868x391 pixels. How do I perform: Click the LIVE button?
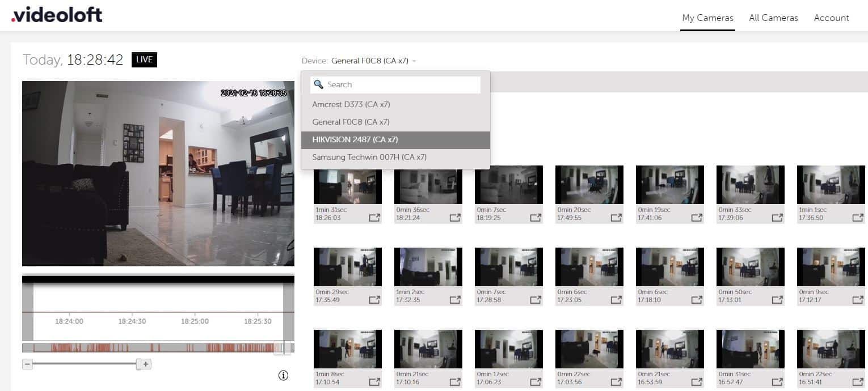tap(144, 59)
